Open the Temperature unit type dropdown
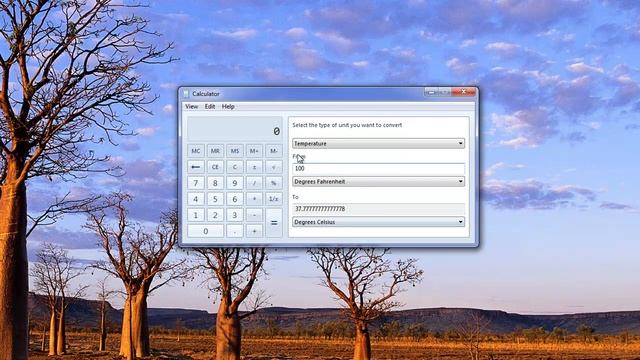The height and width of the screenshot is (360, 640). 378,143
